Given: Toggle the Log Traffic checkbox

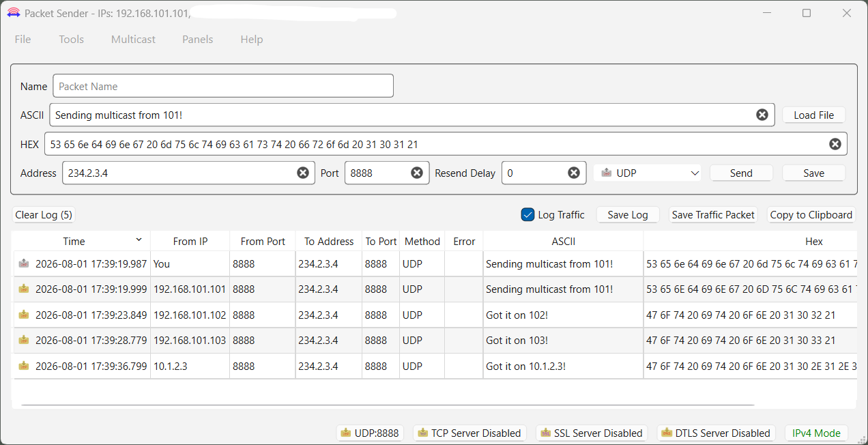Looking at the screenshot, I should 527,214.
